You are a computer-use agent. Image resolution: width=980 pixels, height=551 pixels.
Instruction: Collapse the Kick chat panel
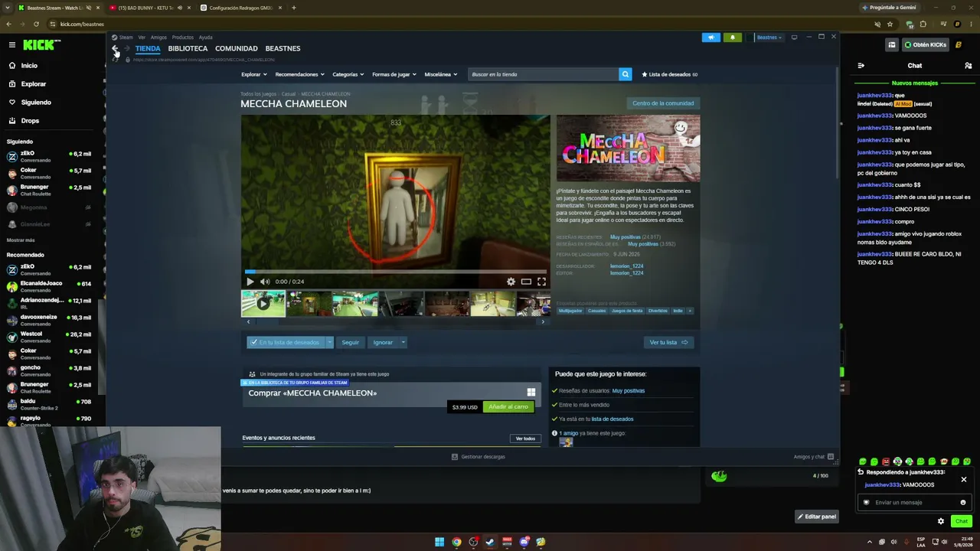click(x=861, y=66)
